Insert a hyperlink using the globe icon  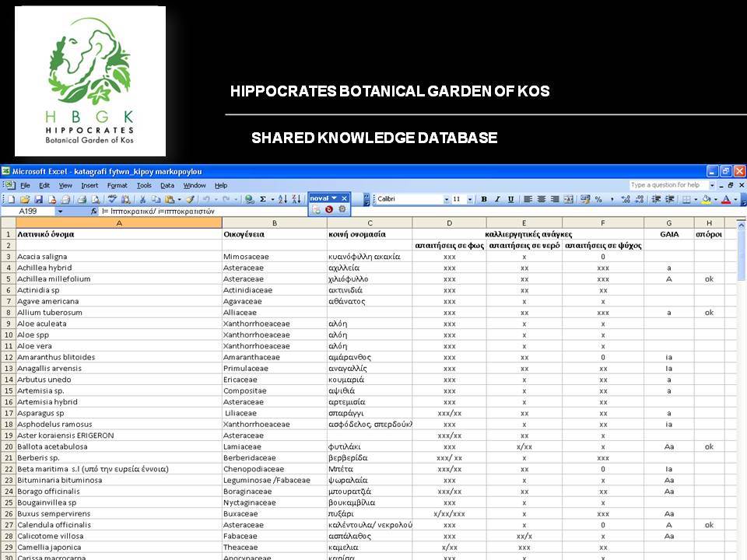click(249, 200)
